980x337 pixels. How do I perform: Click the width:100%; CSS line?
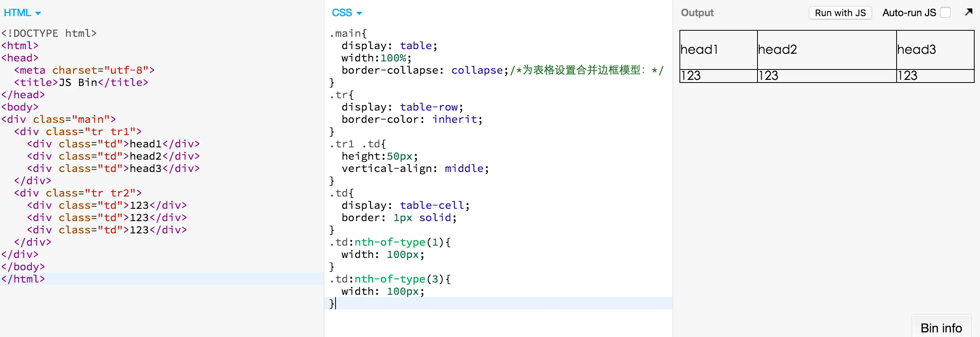pos(377,58)
